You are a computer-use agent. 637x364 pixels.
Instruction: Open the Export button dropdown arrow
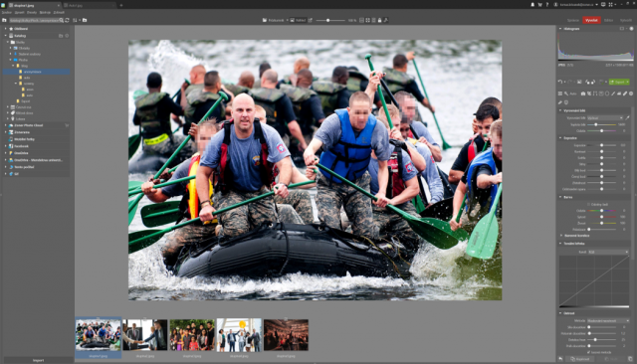click(x=627, y=82)
